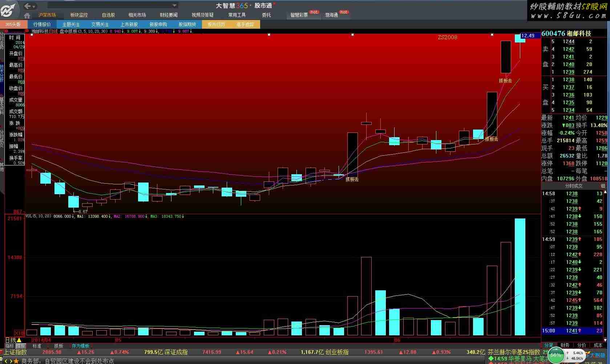Click the 涨停 1368 value

(x=569, y=163)
